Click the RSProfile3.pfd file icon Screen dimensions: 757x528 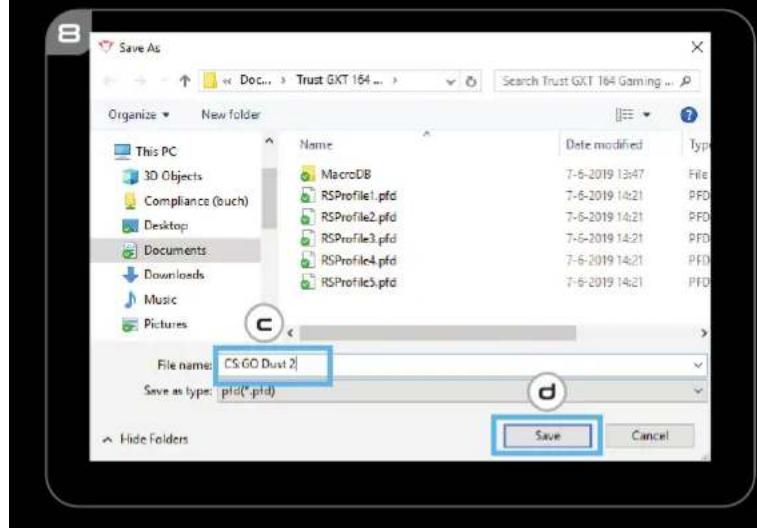pos(307,238)
